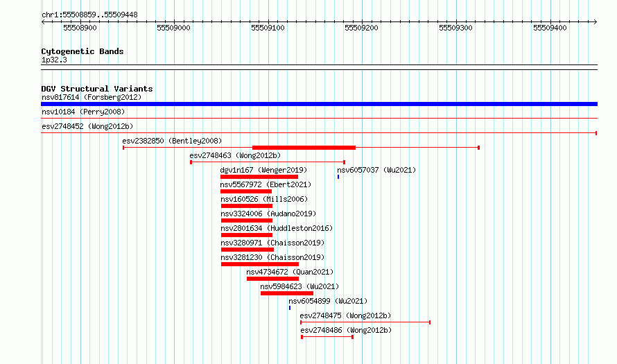Open dgv1n167 (Wenger2019) variant label
Image resolution: width=617 pixels, height=364 pixels.
[263, 170]
